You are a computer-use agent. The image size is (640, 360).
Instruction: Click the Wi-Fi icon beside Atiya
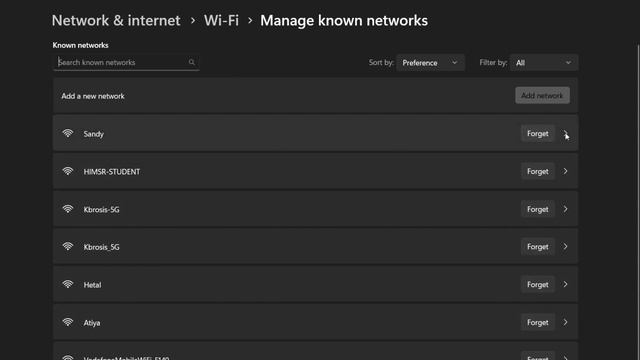[68, 322]
